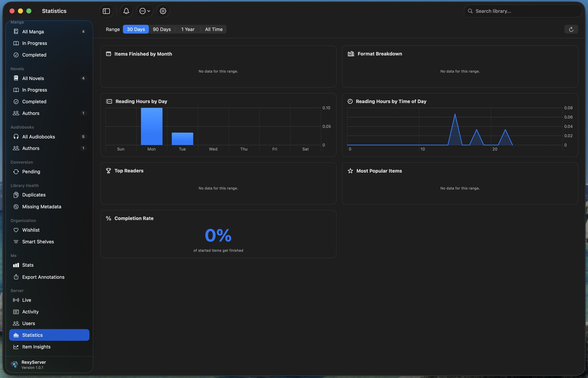Click the Monday bar in Reading Hours
This screenshot has height=378, width=588.
(152, 126)
